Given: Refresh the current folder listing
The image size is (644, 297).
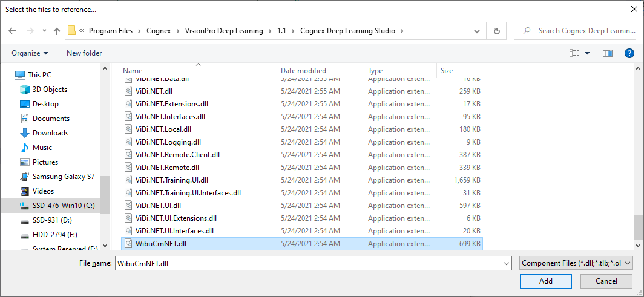Looking at the screenshot, I should (497, 31).
